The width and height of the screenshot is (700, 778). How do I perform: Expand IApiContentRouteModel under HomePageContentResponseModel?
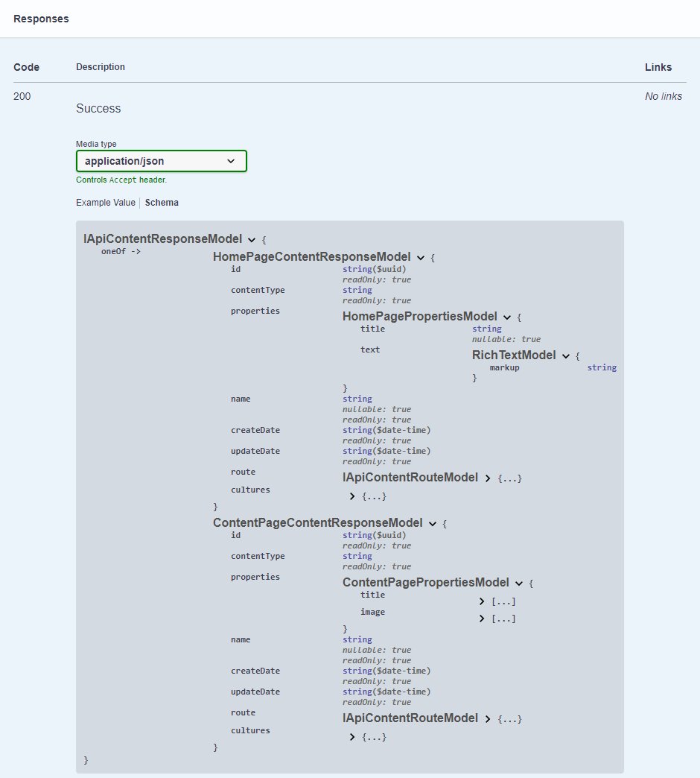click(488, 478)
